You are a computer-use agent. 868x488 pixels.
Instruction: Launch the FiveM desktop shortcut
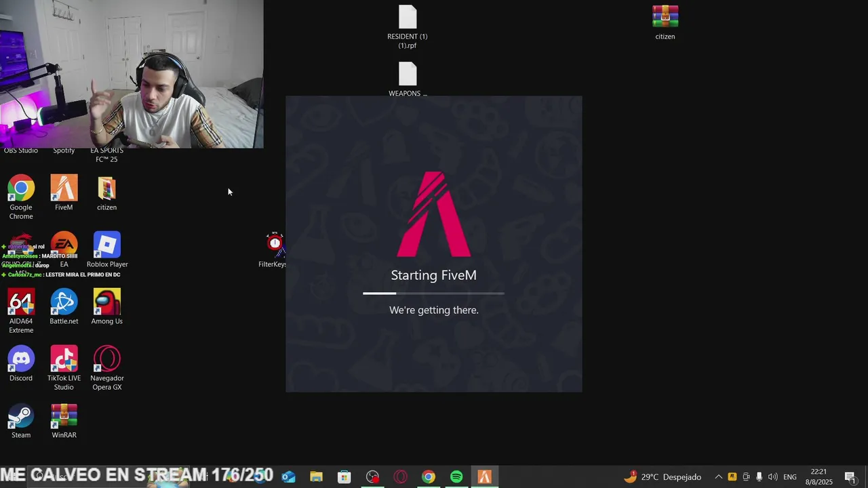coord(64,193)
